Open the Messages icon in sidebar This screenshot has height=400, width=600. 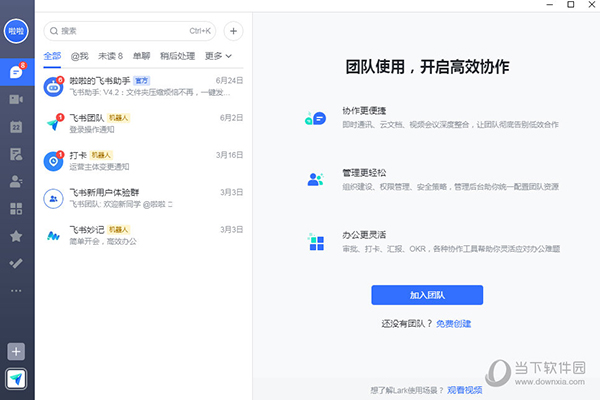(16, 72)
